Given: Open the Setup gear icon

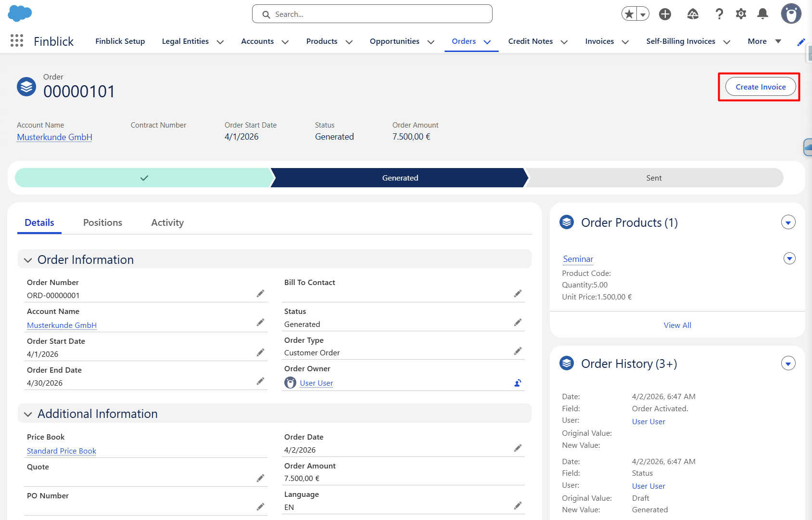Looking at the screenshot, I should (741, 14).
